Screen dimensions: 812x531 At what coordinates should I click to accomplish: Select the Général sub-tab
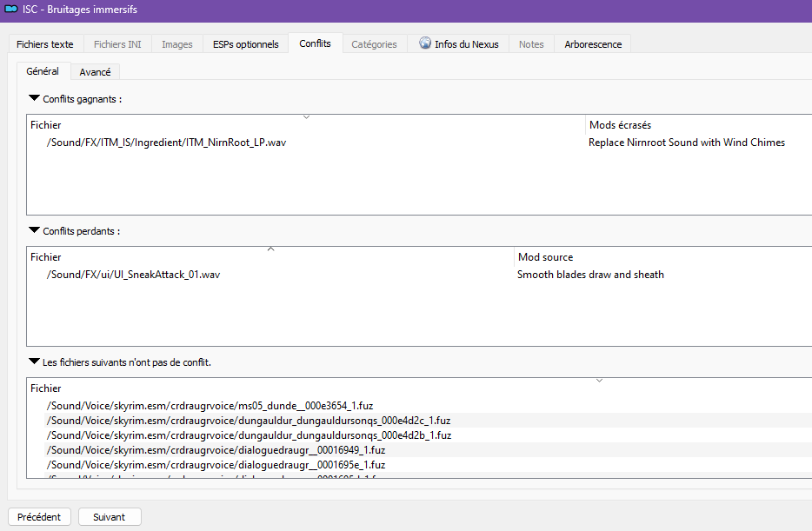43,71
